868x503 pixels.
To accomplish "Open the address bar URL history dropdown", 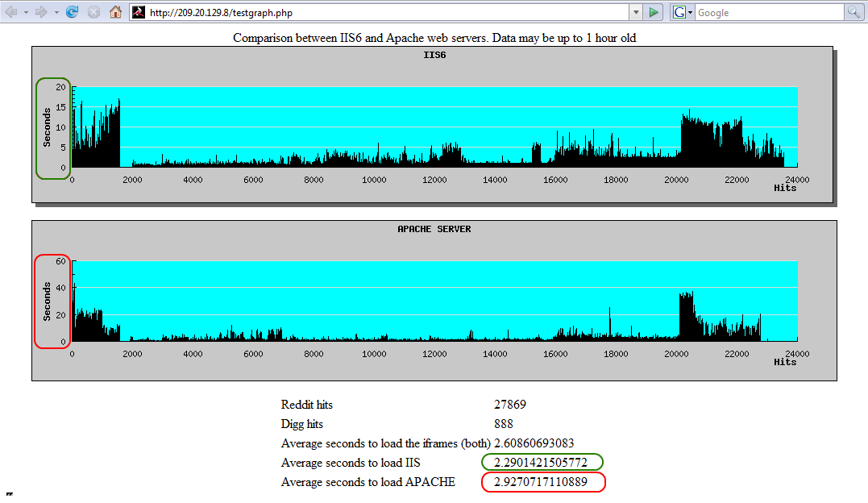I will [636, 12].
